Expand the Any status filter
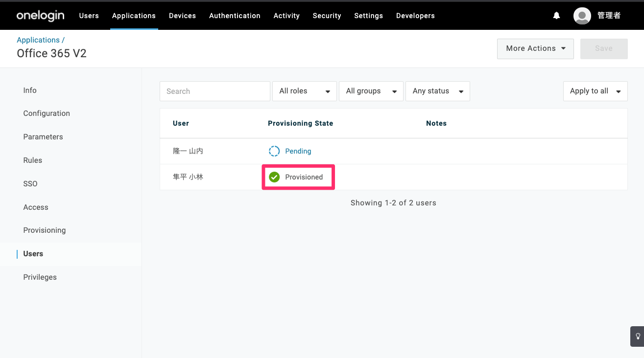The width and height of the screenshot is (644, 358). pyautogui.click(x=438, y=91)
